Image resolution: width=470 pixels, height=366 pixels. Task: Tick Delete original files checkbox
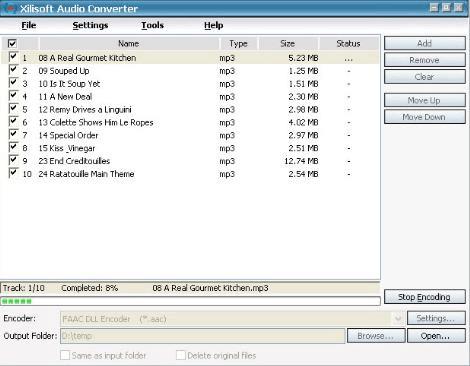point(181,355)
